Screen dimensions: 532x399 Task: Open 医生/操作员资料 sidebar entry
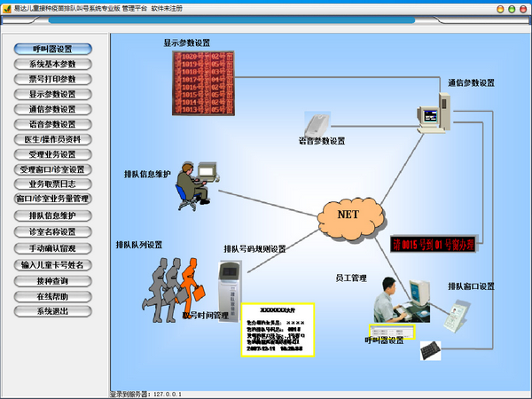tap(54, 139)
